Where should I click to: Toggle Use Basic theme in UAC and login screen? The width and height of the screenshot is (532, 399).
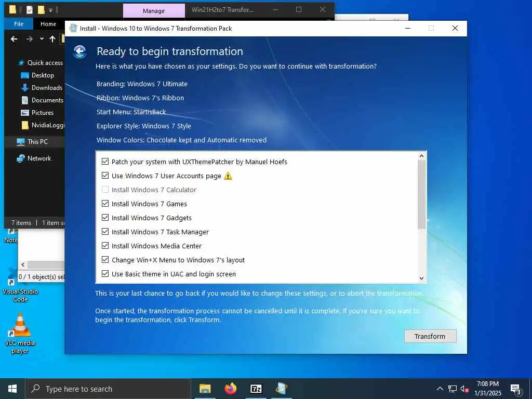pos(105,273)
